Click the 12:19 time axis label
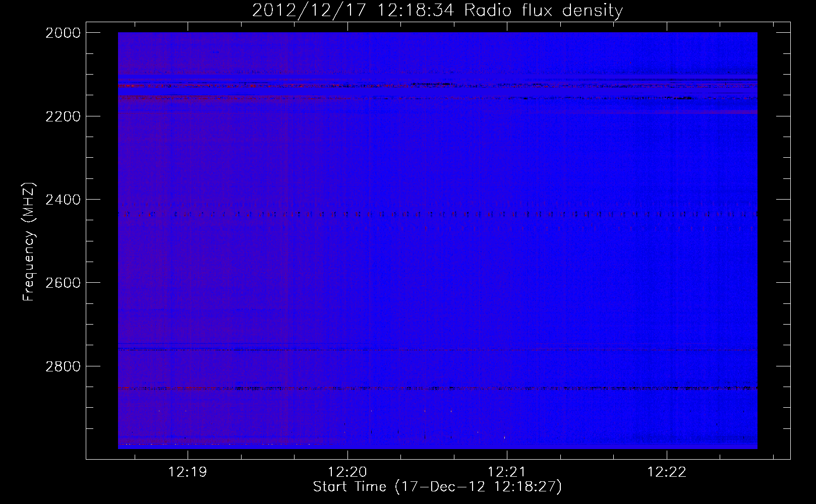The image size is (816, 504). [188, 472]
